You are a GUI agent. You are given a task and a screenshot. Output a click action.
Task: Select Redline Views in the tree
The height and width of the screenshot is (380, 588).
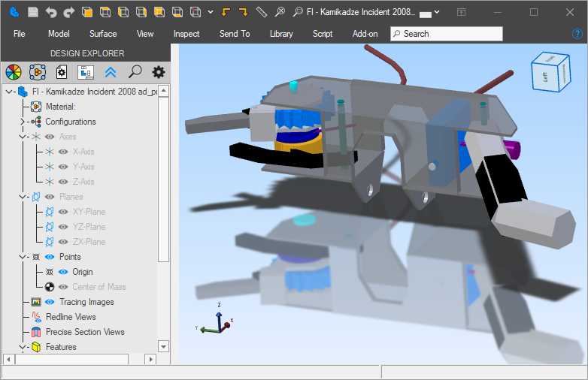click(71, 317)
